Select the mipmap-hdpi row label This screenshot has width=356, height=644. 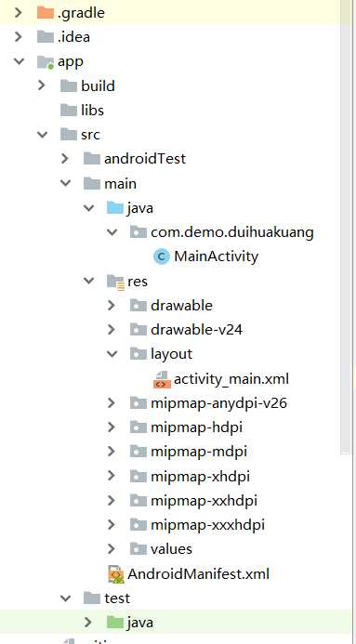(196, 427)
